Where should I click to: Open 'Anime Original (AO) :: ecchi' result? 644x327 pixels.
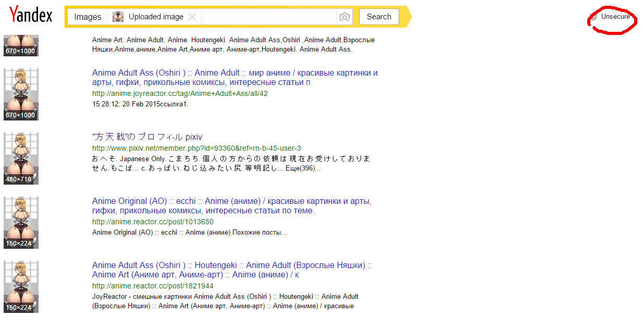click(x=232, y=206)
